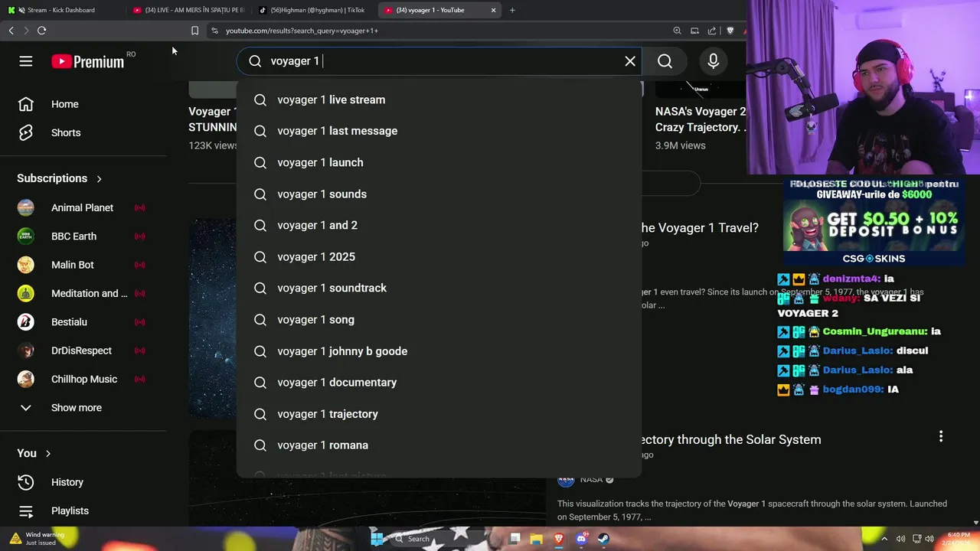
Task: Open the NASA channel under the video
Action: point(591,479)
